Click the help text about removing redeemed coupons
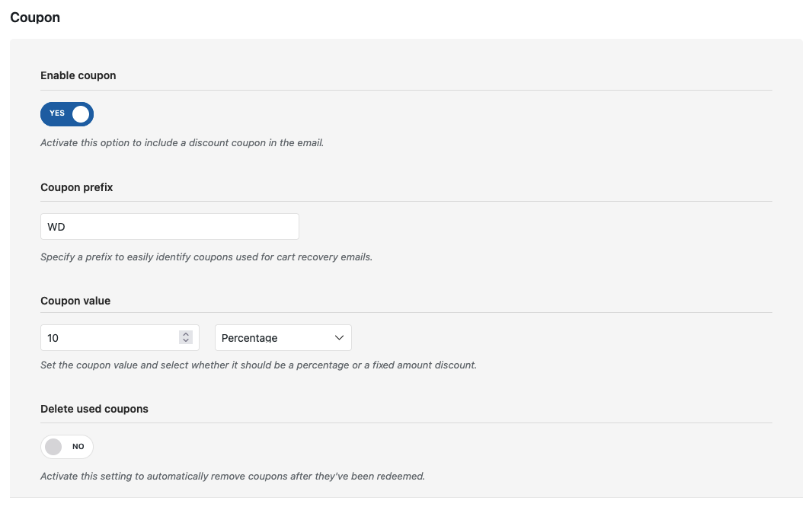Image resolution: width=812 pixels, height=507 pixels. point(232,477)
